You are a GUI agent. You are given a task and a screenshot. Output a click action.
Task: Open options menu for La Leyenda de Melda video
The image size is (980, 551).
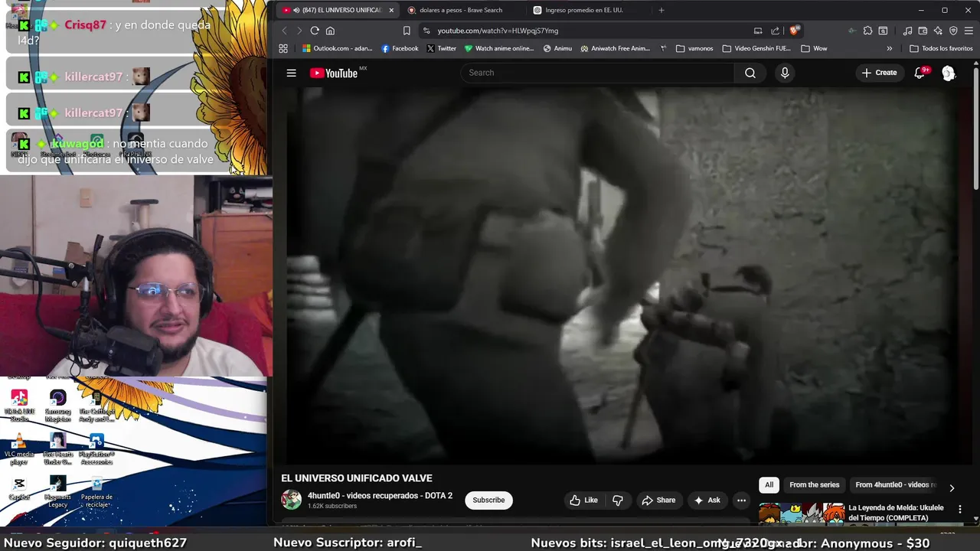[x=960, y=510]
